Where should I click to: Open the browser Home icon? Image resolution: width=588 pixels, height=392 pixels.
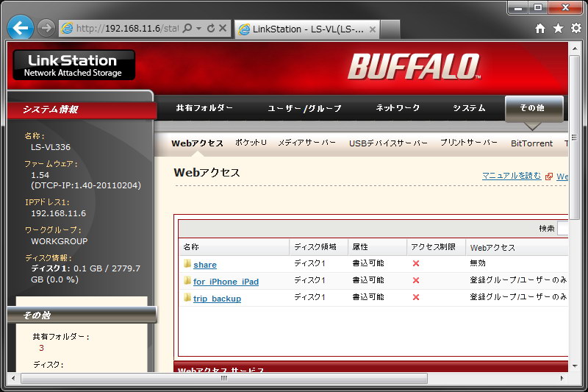pos(540,28)
